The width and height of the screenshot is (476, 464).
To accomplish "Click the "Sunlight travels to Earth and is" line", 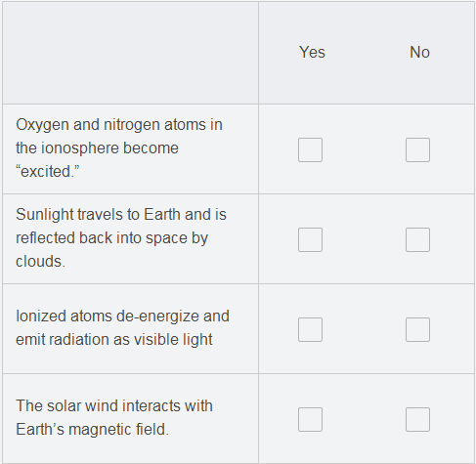I will pos(121,215).
